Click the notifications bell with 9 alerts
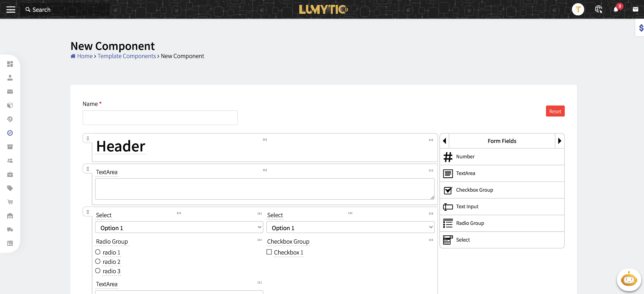644x294 pixels. pos(616,10)
